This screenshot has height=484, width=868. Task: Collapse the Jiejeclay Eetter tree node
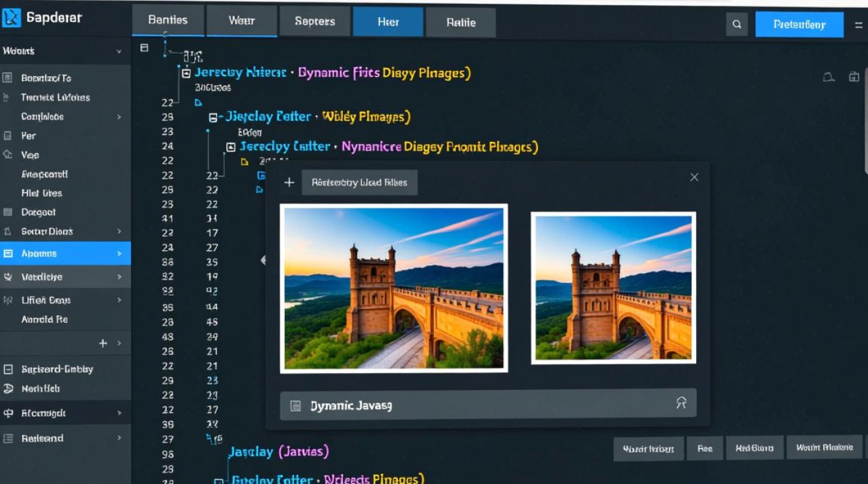pyautogui.click(x=212, y=117)
